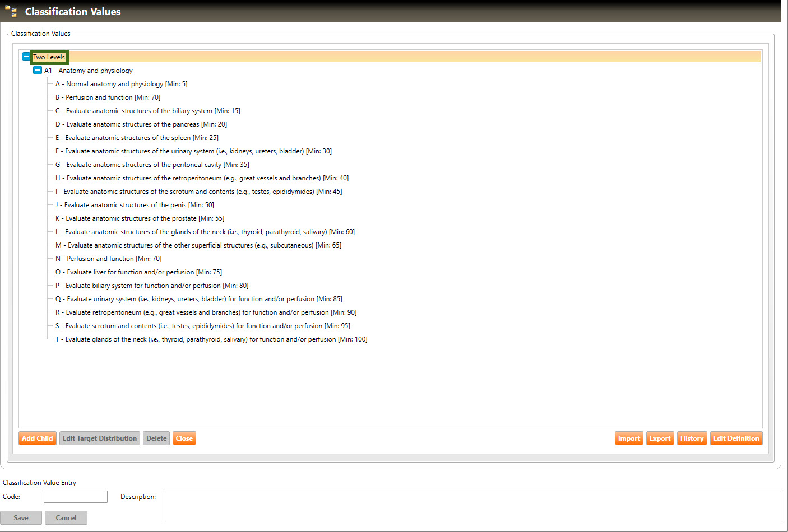Import classification values
This screenshot has width=788, height=532.
click(x=629, y=438)
